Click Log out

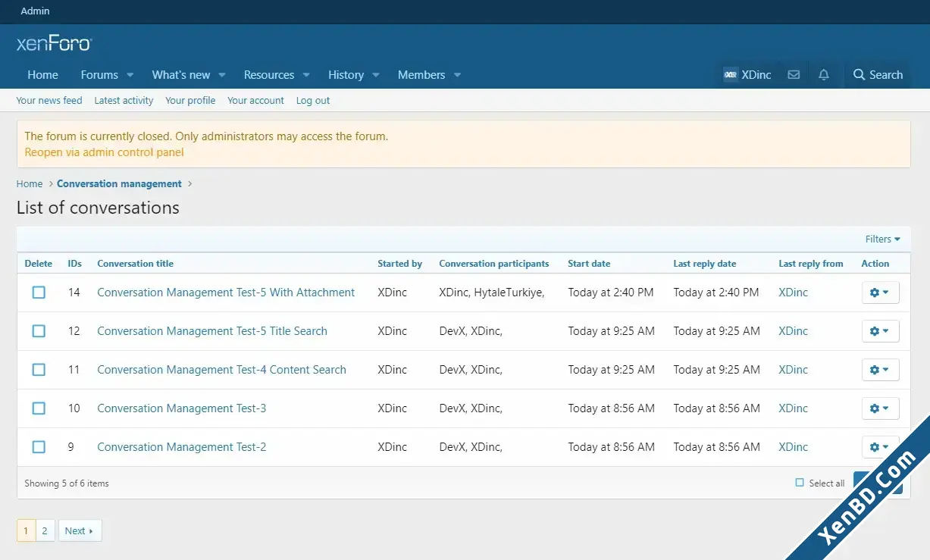pyautogui.click(x=313, y=101)
